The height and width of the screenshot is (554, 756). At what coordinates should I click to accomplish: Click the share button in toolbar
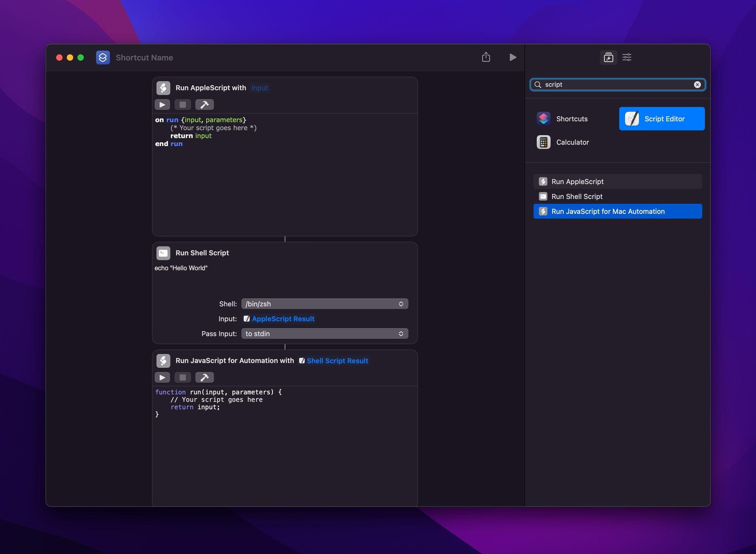[486, 57]
